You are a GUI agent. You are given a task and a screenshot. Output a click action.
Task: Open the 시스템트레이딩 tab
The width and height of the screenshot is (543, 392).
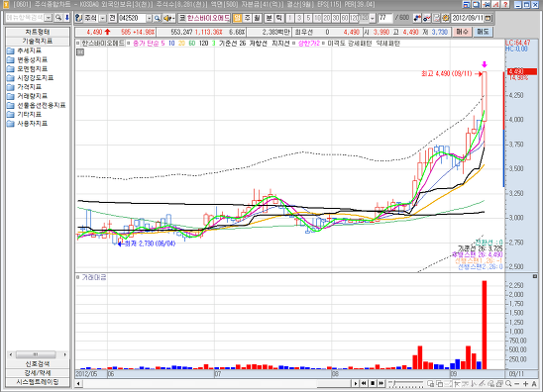point(38,382)
